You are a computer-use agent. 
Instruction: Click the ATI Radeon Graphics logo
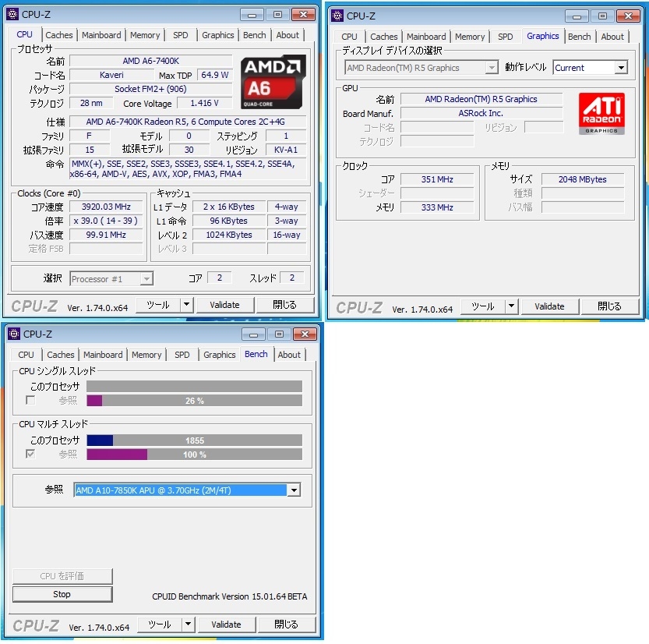601,114
